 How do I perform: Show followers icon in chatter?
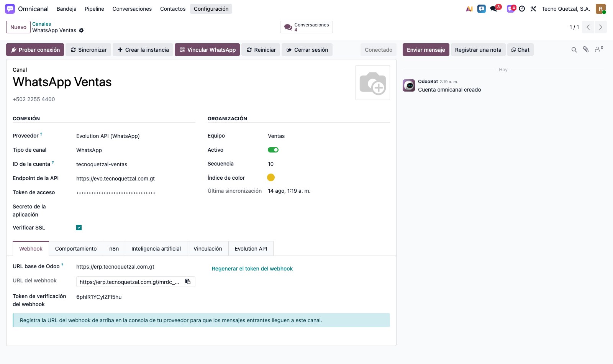pos(598,49)
